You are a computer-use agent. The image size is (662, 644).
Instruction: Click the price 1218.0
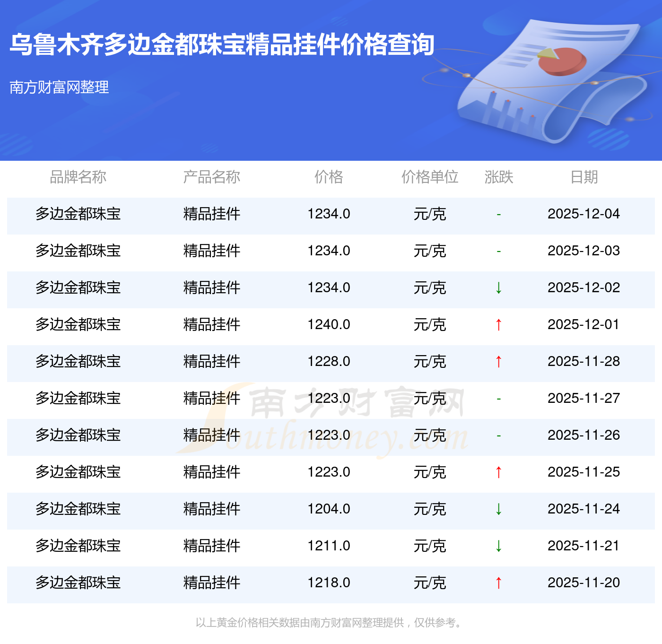[329, 583]
